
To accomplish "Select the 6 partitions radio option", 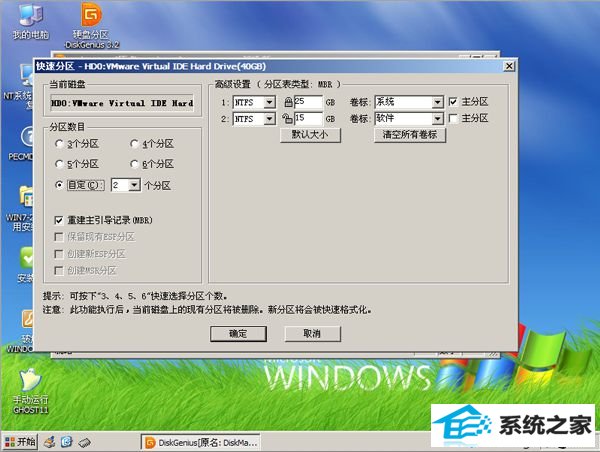I will pyautogui.click(x=134, y=164).
